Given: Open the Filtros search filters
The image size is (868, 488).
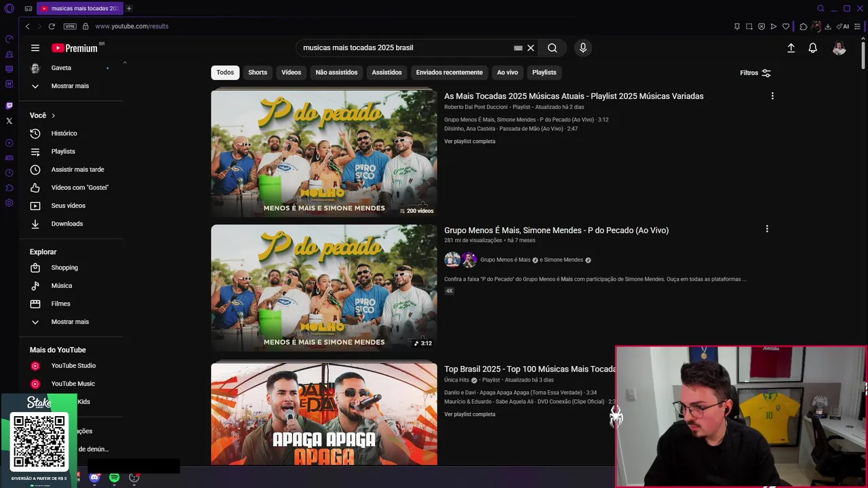Looking at the screenshot, I should [755, 73].
